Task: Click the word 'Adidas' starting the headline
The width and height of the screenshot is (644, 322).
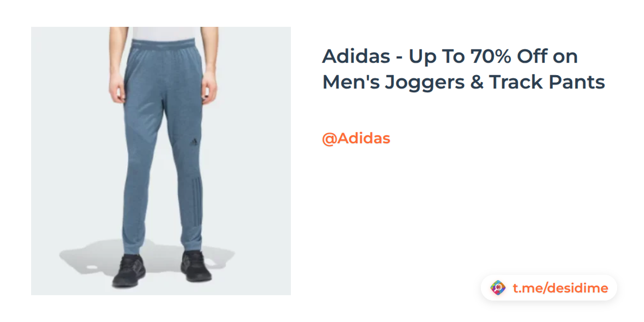Action: click(356, 56)
